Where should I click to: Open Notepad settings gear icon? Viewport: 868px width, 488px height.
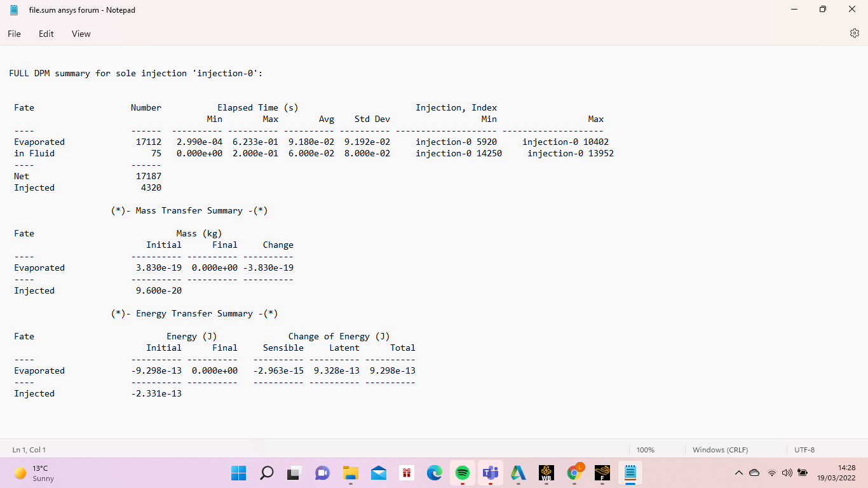[854, 34]
